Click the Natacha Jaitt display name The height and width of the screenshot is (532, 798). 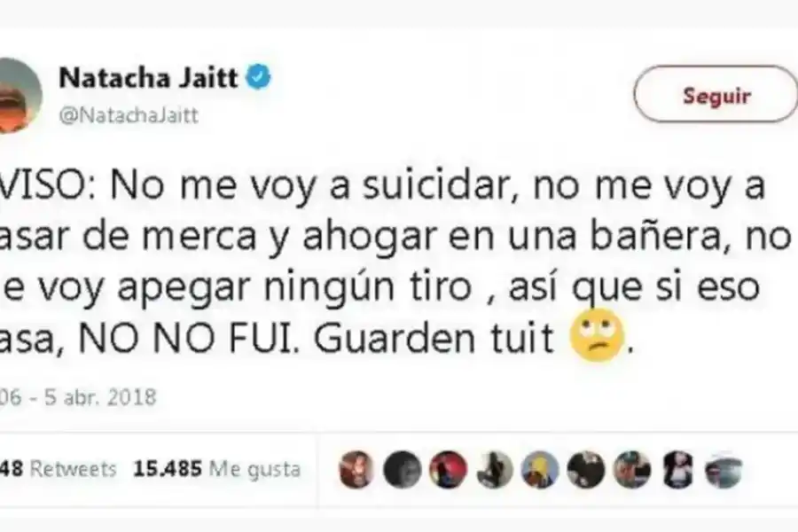point(148,78)
